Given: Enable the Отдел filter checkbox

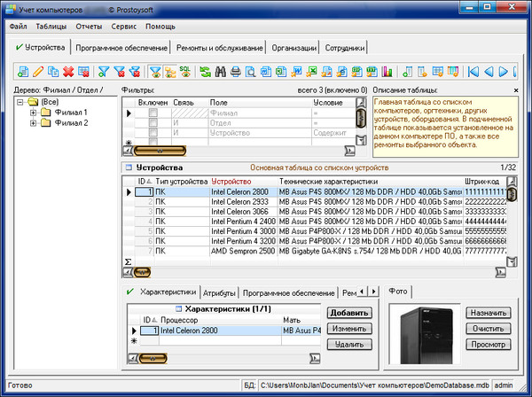Looking at the screenshot, I should 153,122.
